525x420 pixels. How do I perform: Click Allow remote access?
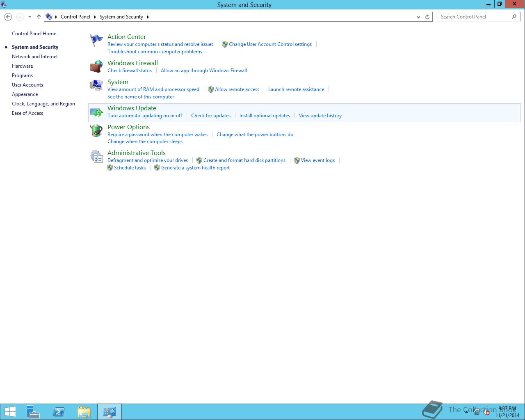tap(237, 89)
